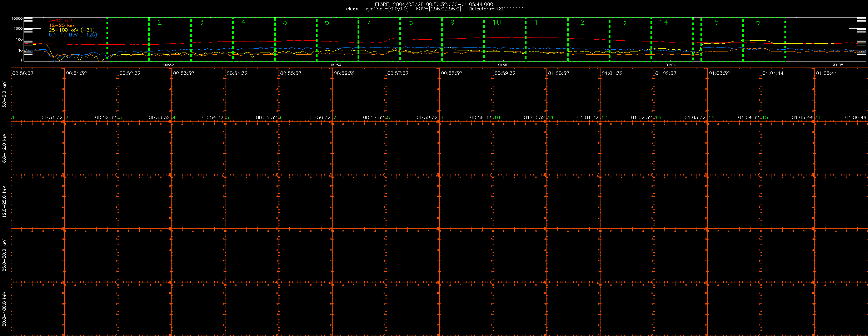This screenshot has width=868, height=336.
Task: Click small green '8' in image grid row
Action: [389, 118]
